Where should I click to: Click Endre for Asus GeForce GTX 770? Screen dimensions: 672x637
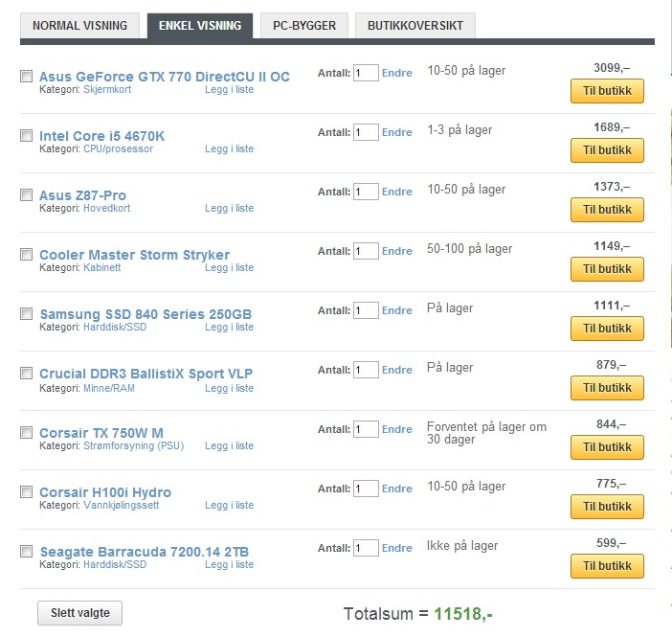397,73
